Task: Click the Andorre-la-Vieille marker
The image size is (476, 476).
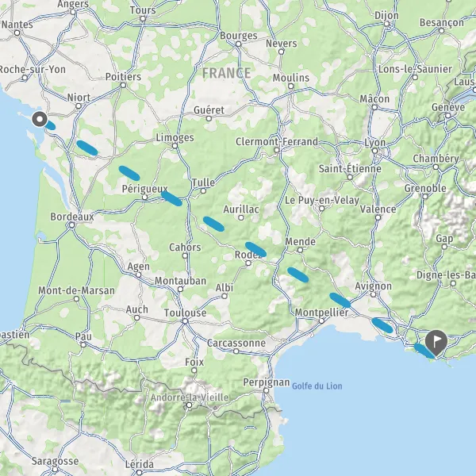Action: coord(189,405)
